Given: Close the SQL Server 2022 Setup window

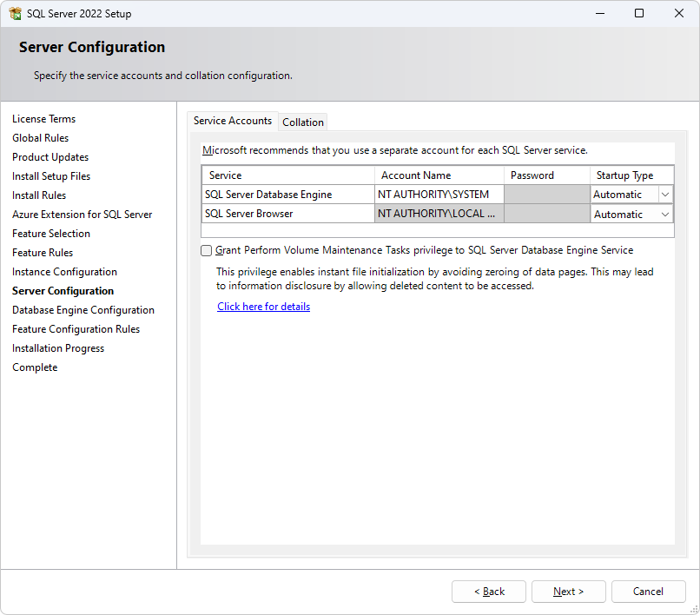Looking at the screenshot, I should (x=679, y=13).
